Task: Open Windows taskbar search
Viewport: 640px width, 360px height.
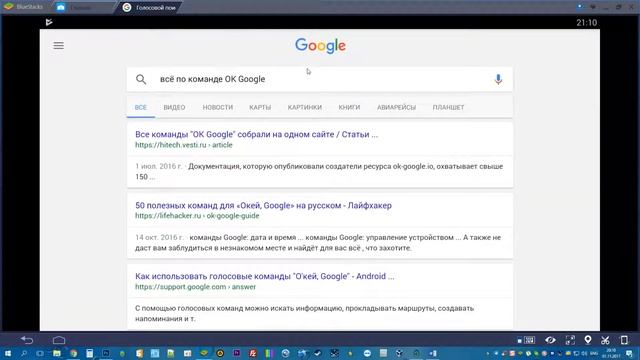Action: [x=24, y=353]
